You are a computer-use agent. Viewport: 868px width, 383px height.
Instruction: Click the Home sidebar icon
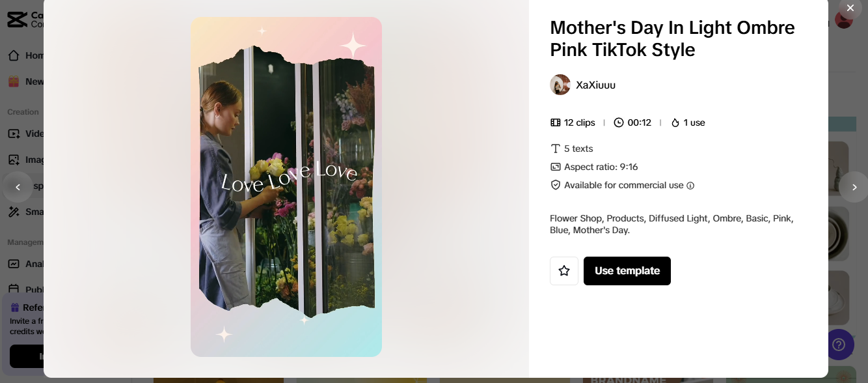[x=14, y=55]
